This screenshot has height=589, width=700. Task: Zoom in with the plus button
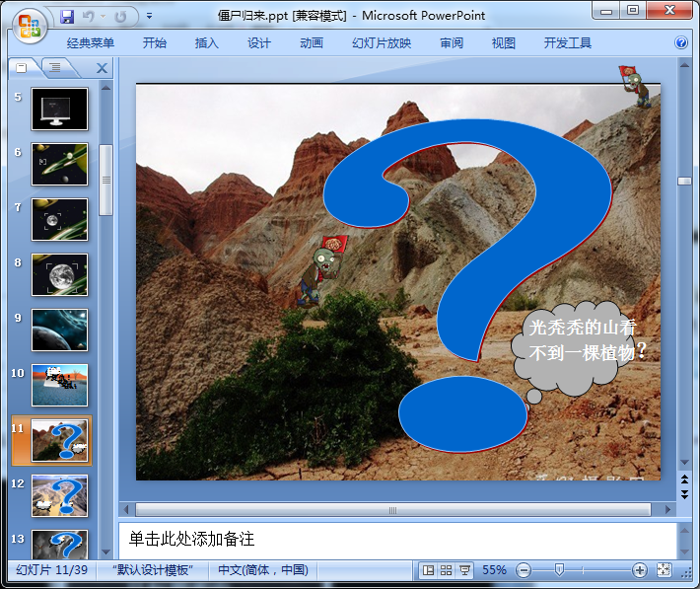640,570
